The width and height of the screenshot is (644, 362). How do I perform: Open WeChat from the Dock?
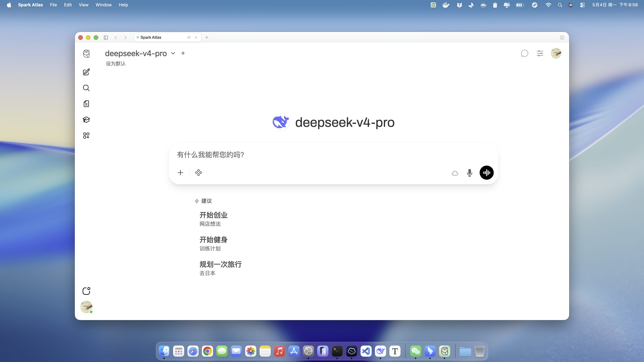(x=416, y=351)
